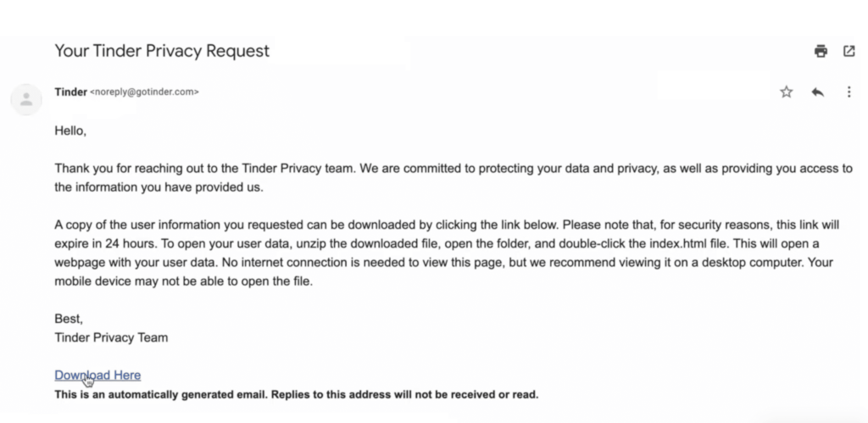This screenshot has height=423, width=868.
Task: Click the sender's profile avatar
Action: click(26, 100)
